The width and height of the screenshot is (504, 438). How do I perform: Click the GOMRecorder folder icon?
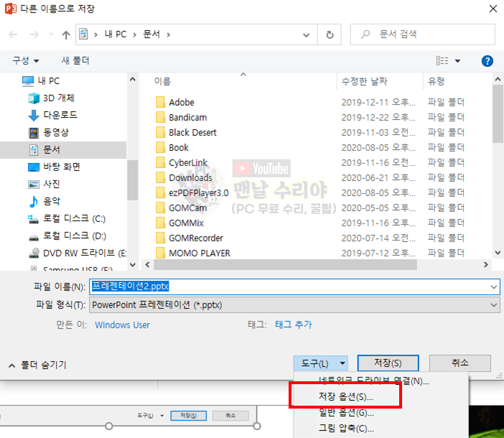tap(160, 238)
